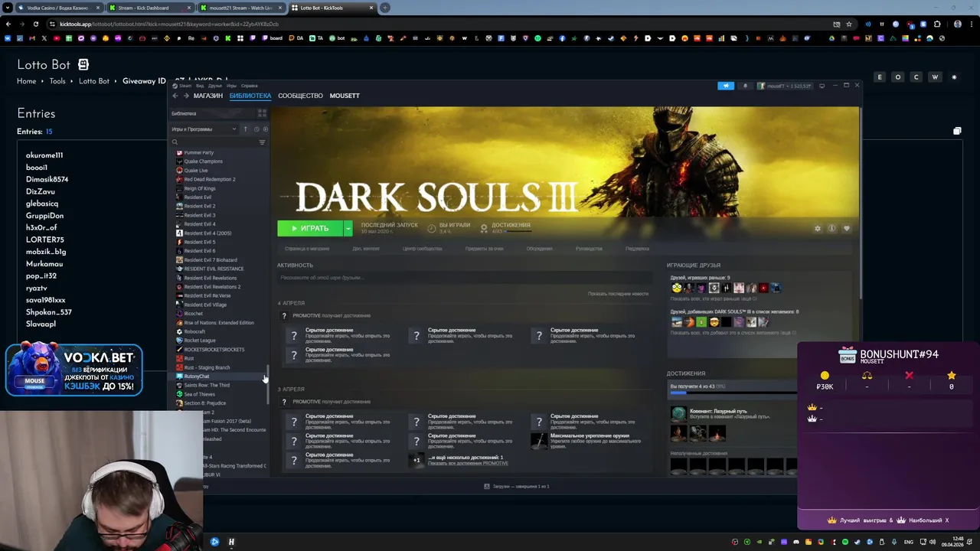Screen dimensions: 980x551
Task: Open Страница в магазине link
Action: [x=307, y=249]
